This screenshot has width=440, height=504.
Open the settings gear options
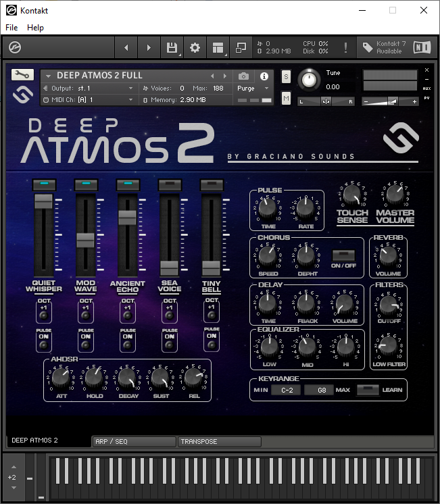[195, 47]
